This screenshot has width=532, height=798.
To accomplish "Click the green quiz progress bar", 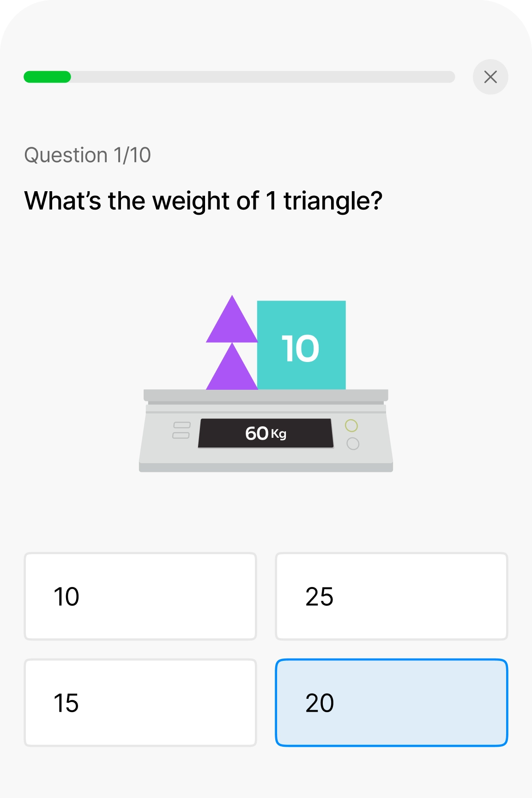I will (x=47, y=77).
